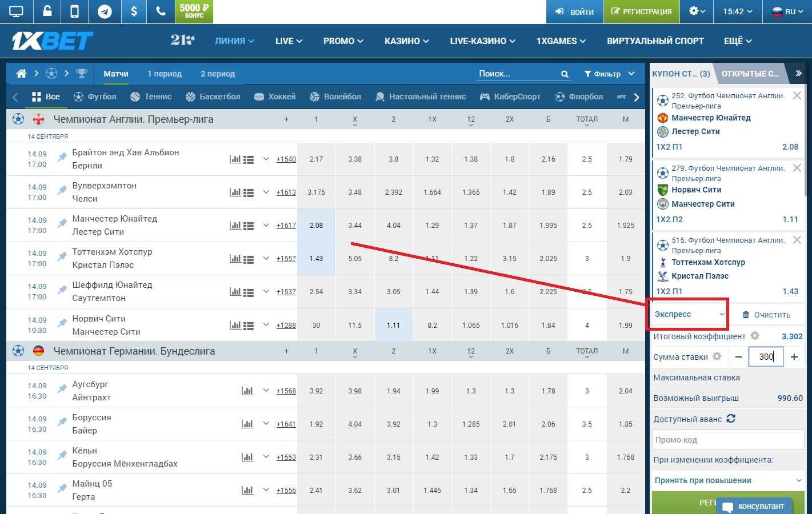Click the home icon in breadcrumb
The image size is (812, 514).
pyautogui.click(x=21, y=74)
